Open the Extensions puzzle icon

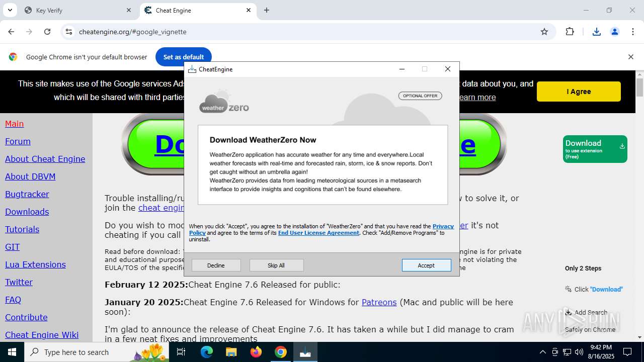570,32
